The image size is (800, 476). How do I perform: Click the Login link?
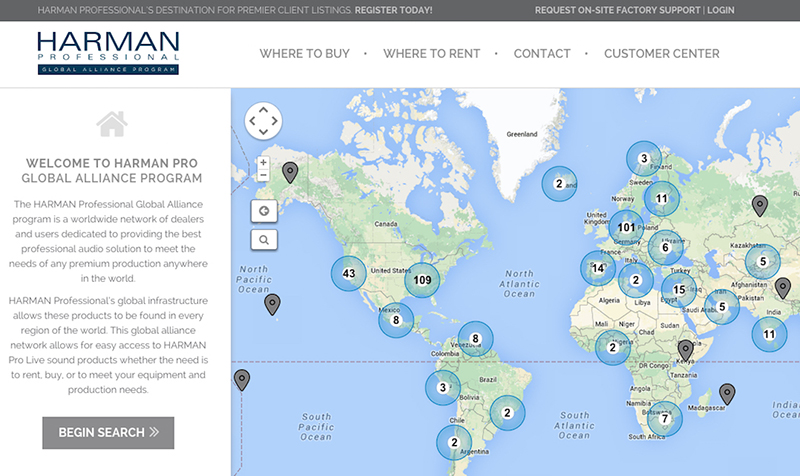point(721,10)
